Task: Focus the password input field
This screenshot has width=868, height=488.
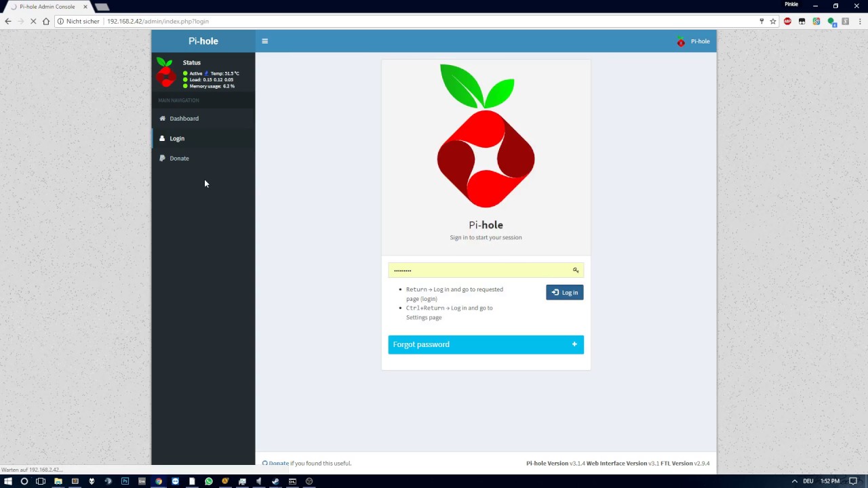Action: pyautogui.click(x=478, y=270)
